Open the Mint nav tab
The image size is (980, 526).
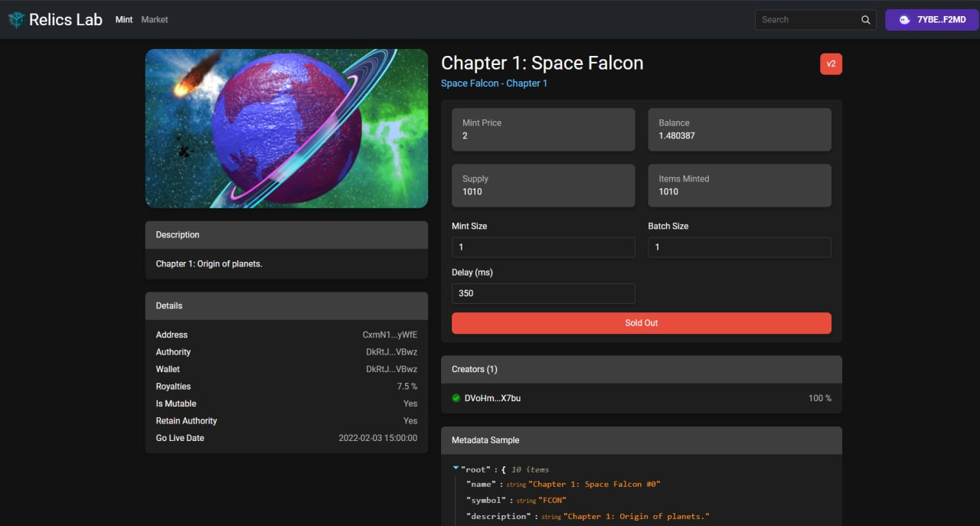pos(124,20)
